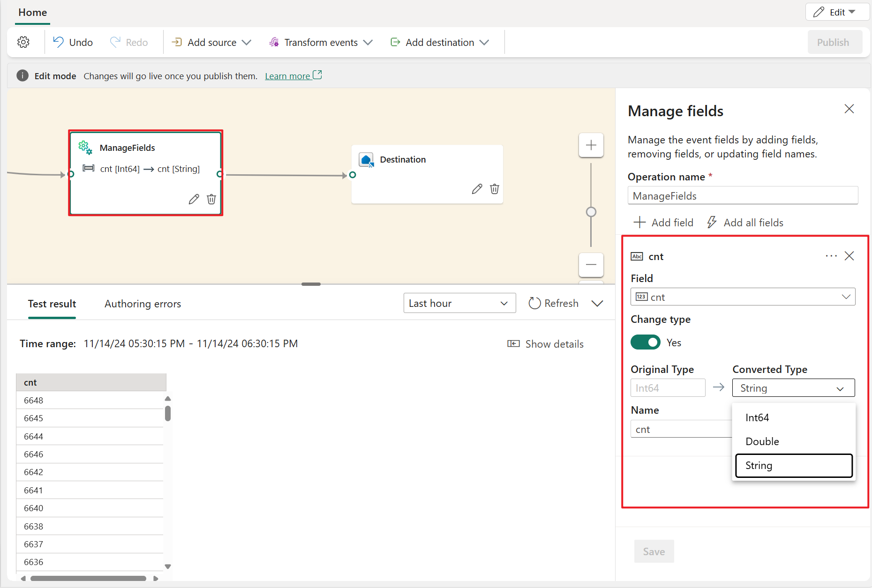Click the ManageFields node output connector

coord(219,174)
